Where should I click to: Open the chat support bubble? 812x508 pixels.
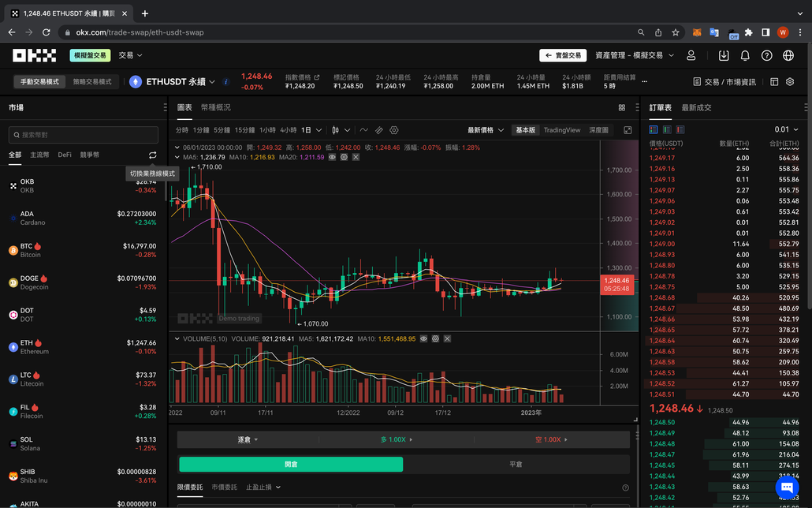tap(787, 487)
